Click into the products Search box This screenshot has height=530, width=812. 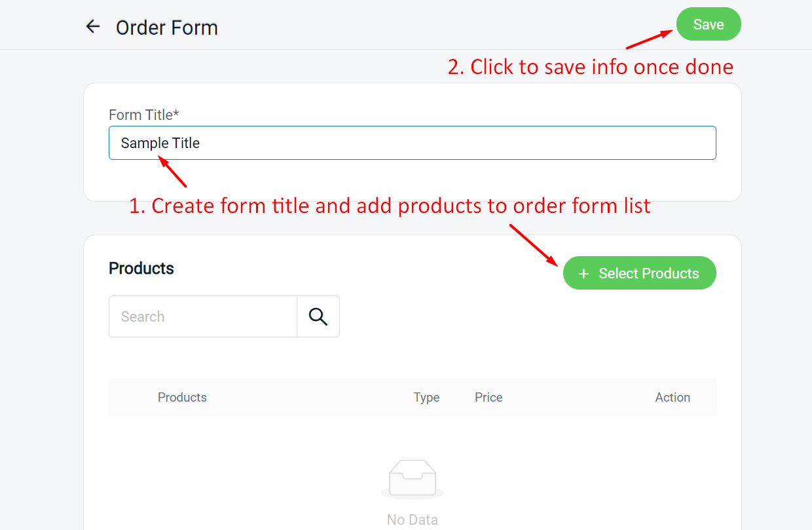click(203, 316)
